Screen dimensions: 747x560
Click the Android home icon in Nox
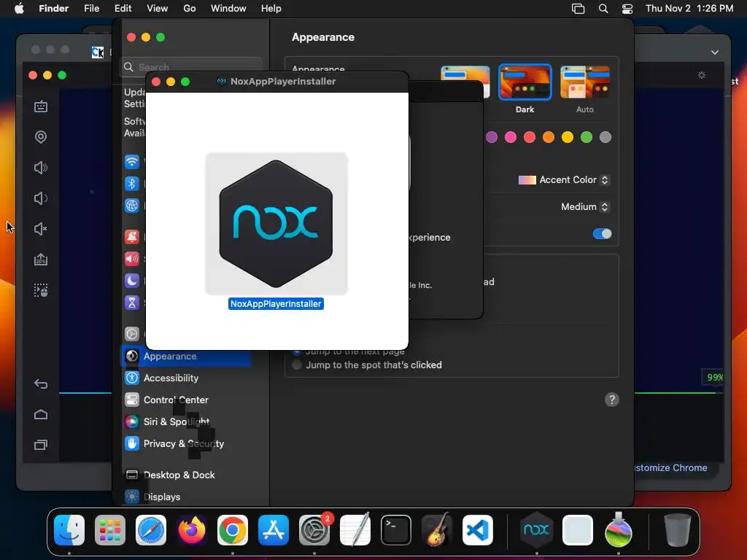[41, 414]
